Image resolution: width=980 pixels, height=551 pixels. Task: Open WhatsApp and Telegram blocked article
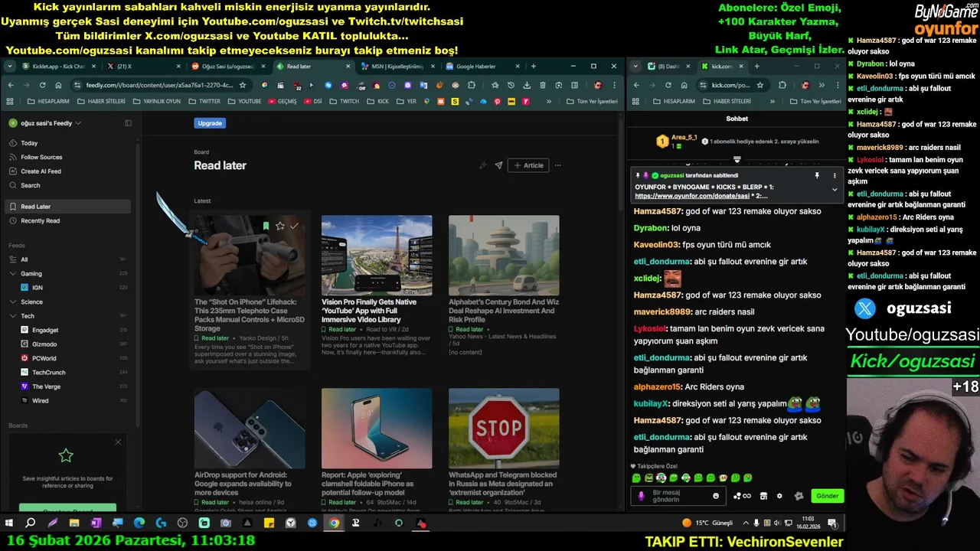pos(504,450)
